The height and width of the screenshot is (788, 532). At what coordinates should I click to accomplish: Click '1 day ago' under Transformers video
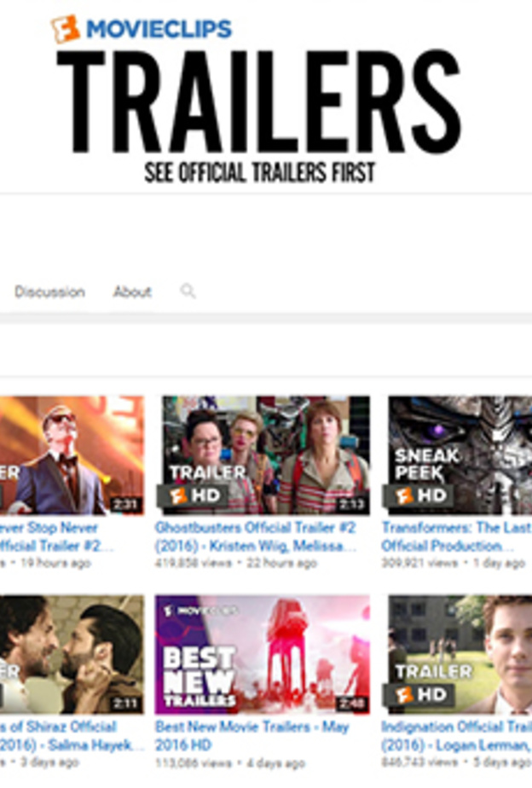point(499,564)
